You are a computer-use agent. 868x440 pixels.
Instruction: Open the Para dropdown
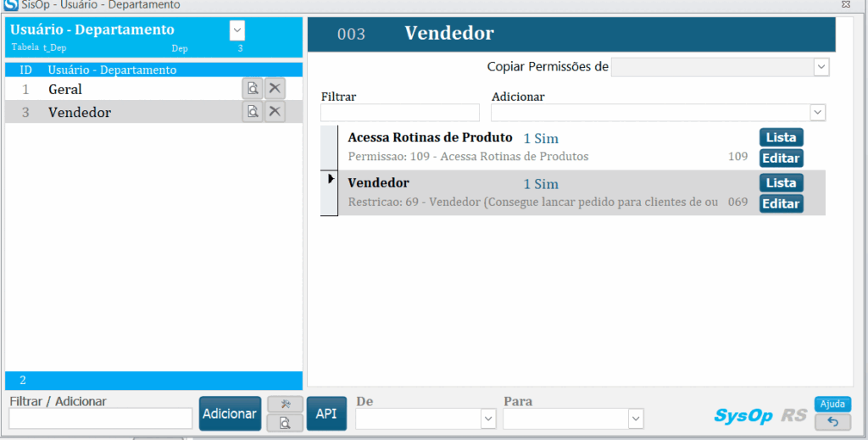point(636,419)
